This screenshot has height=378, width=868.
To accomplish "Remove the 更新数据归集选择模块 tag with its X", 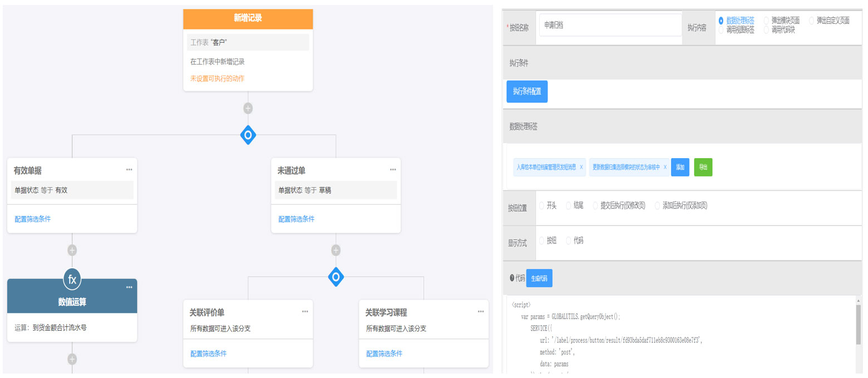I will point(665,167).
